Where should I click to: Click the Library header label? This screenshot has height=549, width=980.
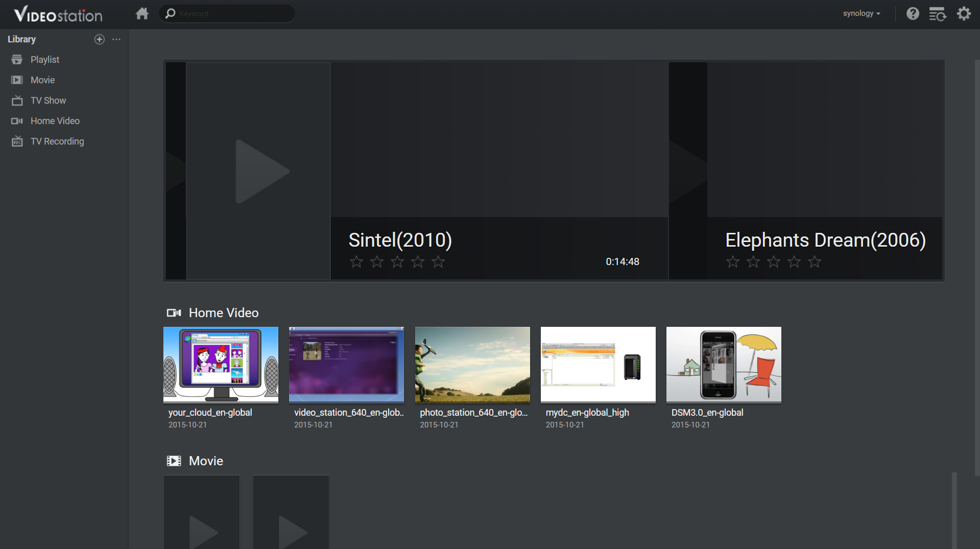pos(21,39)
